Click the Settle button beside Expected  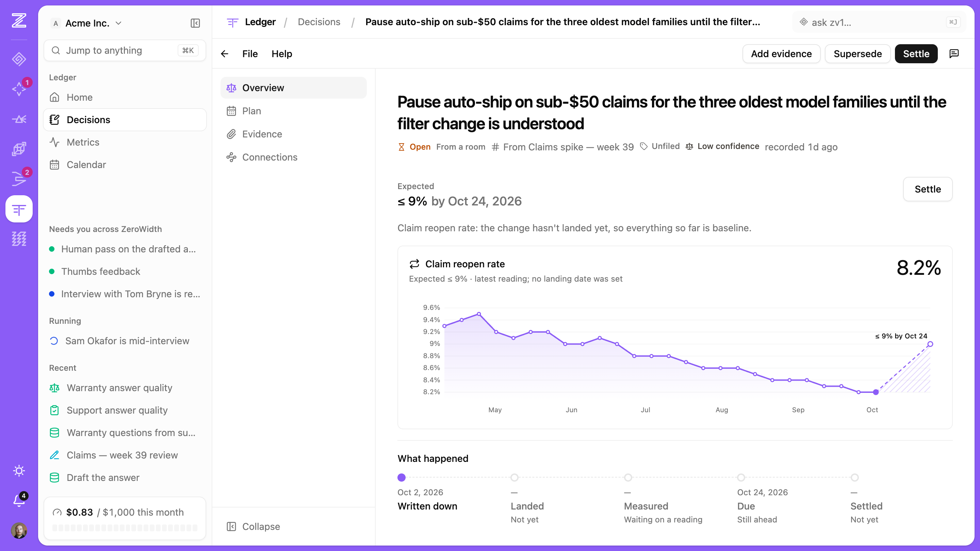click(928, 189)
